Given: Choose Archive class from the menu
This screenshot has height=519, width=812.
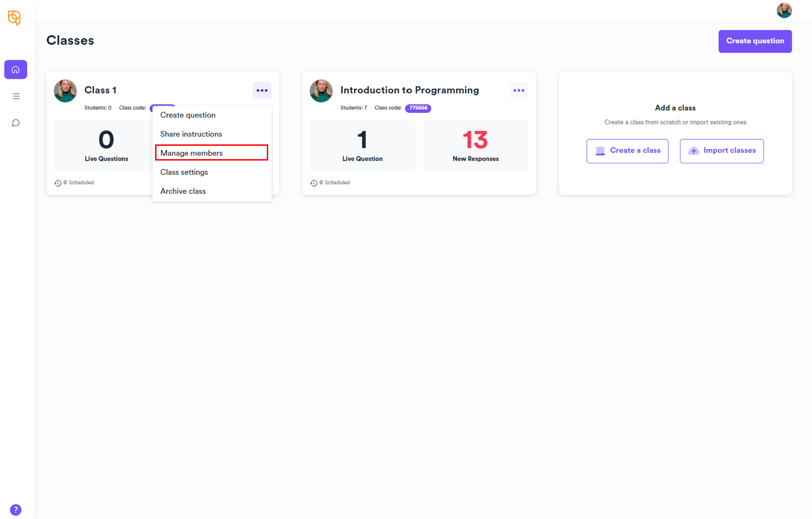Looking at the screenshot, I should coord(183,191).
